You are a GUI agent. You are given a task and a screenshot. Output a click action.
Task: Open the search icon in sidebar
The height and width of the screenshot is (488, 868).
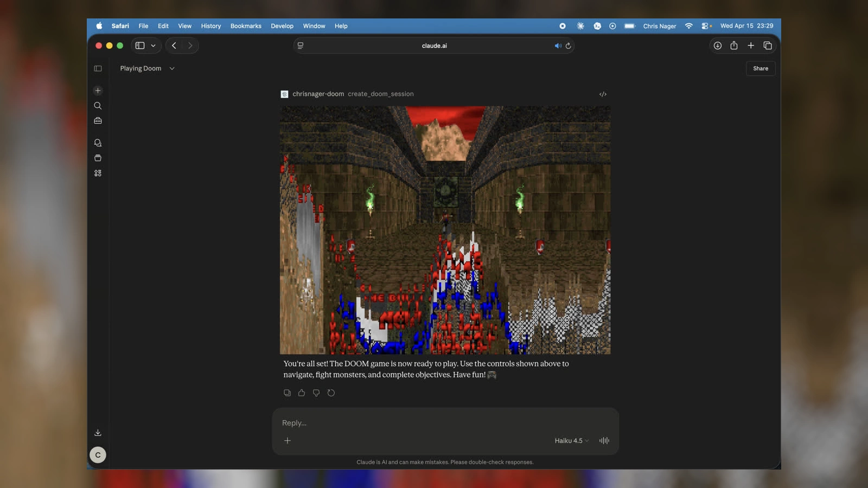point(98,106)
